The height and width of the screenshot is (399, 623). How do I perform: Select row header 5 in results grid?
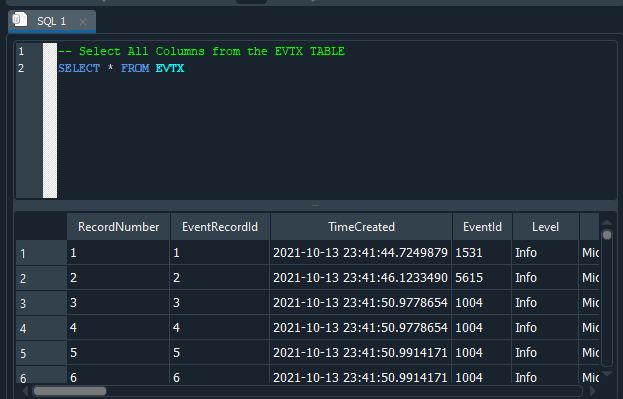pyautogui.click(x=41, y=353)
